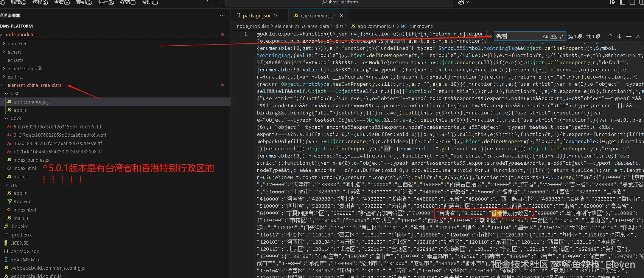Collapse the docs folder
Viewport: 644px width, 278px height.
[x=115, y=118]
